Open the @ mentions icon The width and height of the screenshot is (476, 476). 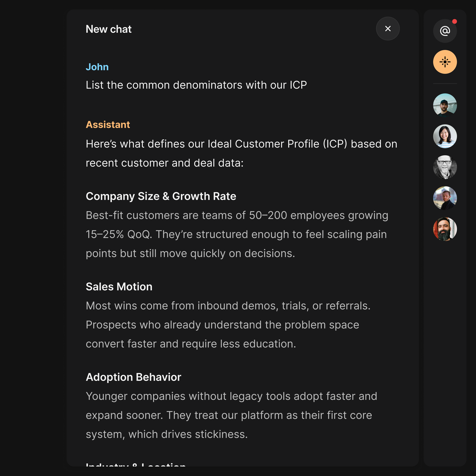[445, 31]
